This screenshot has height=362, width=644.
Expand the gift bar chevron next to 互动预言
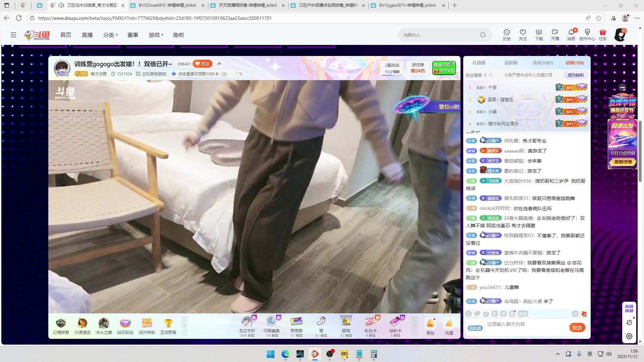click(x=185, y=325)
